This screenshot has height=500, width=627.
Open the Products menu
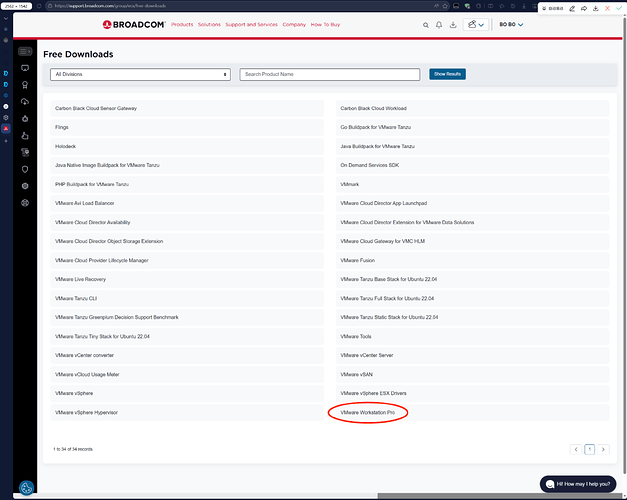[182, 25]
